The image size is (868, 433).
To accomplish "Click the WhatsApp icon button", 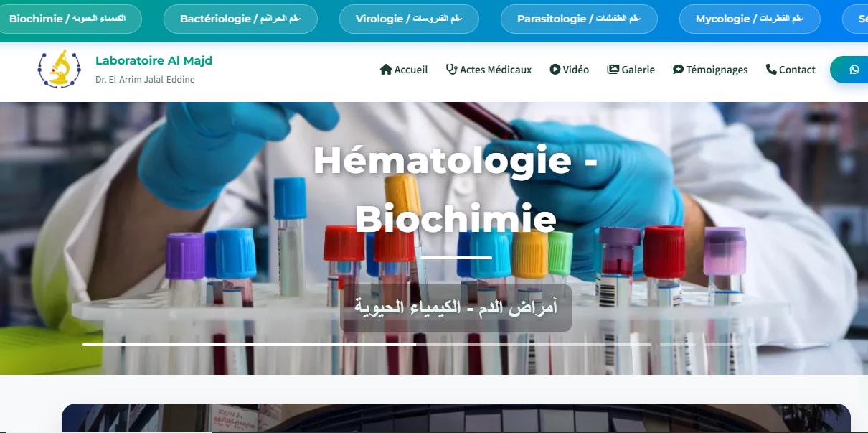I will pyautogui.click(x=854, y=70).
